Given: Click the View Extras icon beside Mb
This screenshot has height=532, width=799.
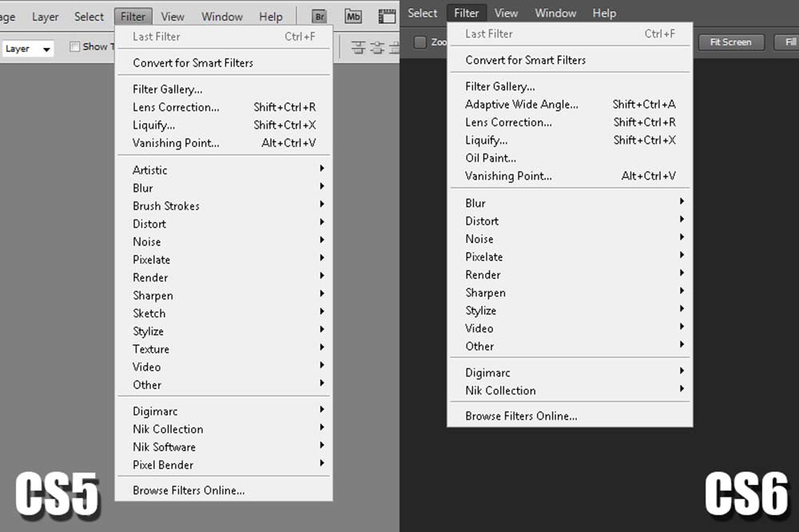Looking at the screenshot, I should point(387,16).
